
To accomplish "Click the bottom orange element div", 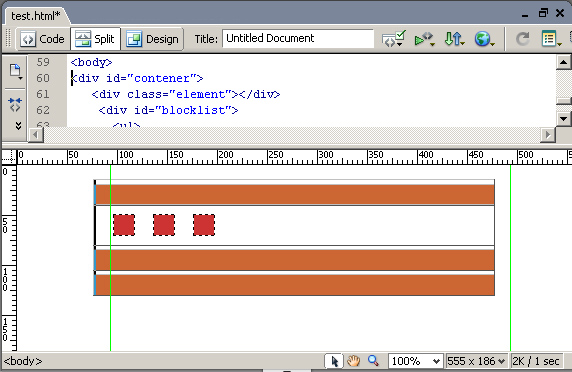I will point(294,285).
